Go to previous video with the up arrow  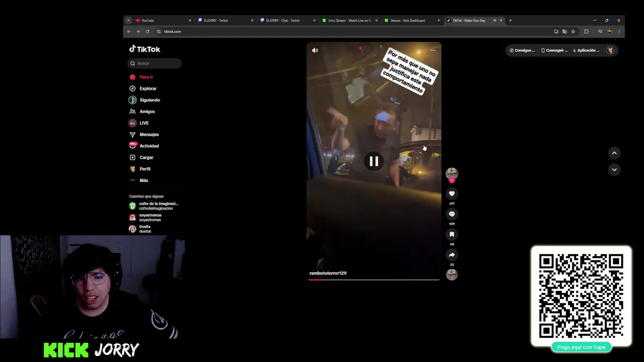[x=614, y=153]
